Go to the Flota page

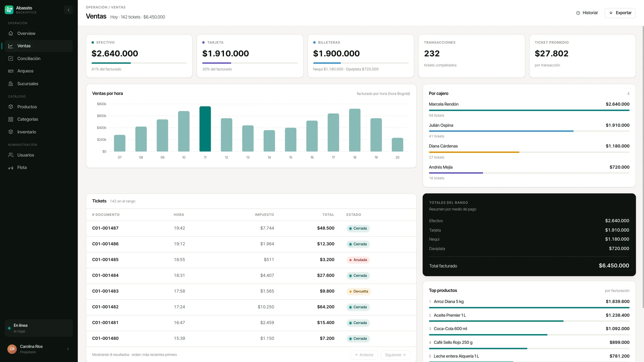(x=39, y=168)
